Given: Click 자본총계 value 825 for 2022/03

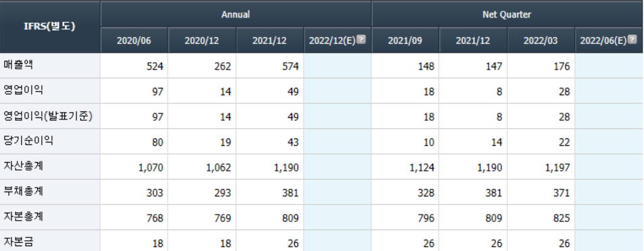Looking at the screenshot, I should pos(562,218).
